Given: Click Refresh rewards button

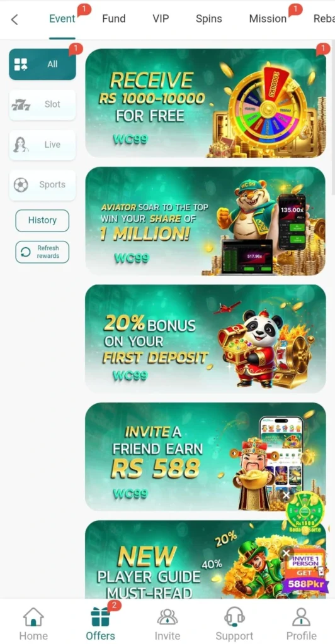Looking at the screenshot, I should pos(42,252).
